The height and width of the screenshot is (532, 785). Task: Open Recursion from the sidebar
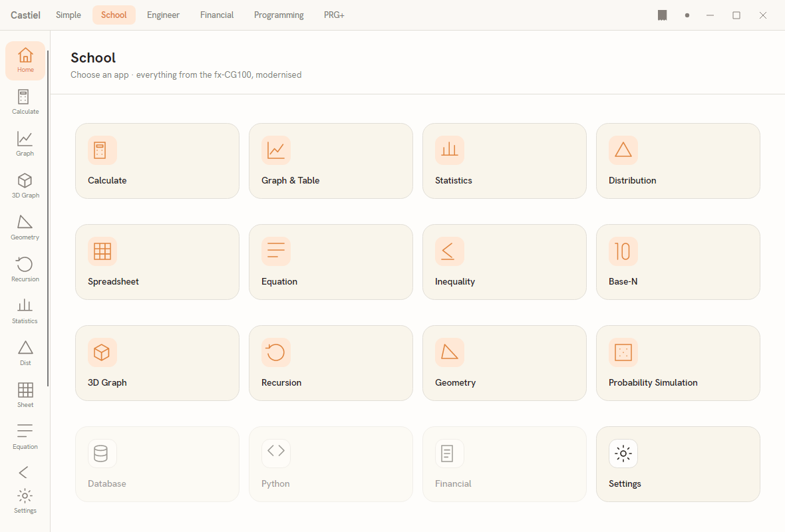(25, 270)
